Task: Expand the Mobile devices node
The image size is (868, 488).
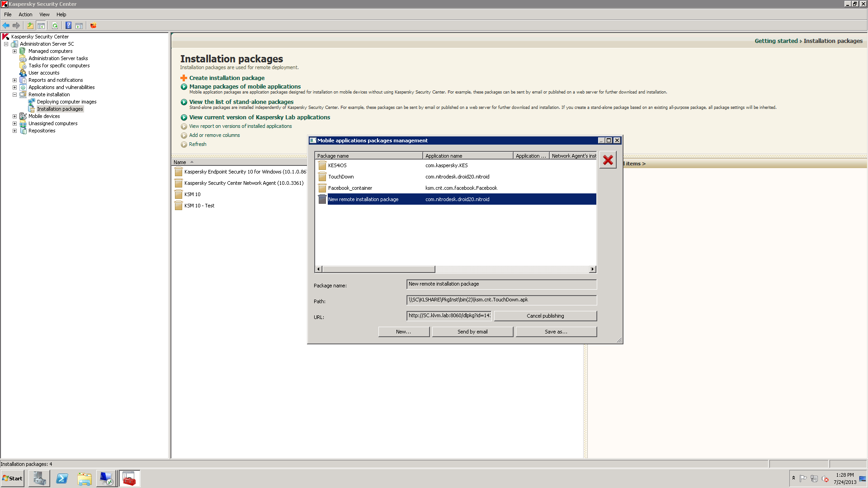Action: tap(14, 116)
